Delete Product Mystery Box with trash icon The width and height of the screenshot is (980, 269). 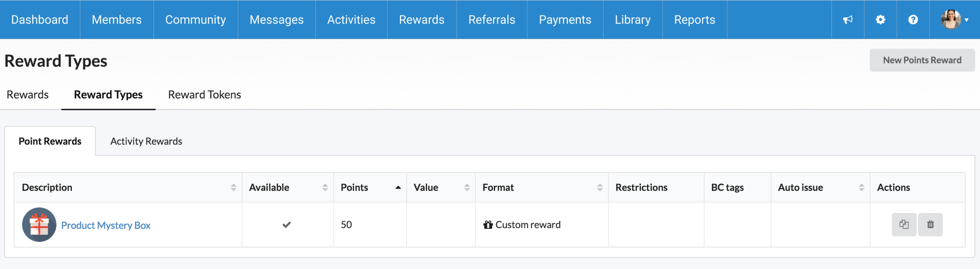930,224
